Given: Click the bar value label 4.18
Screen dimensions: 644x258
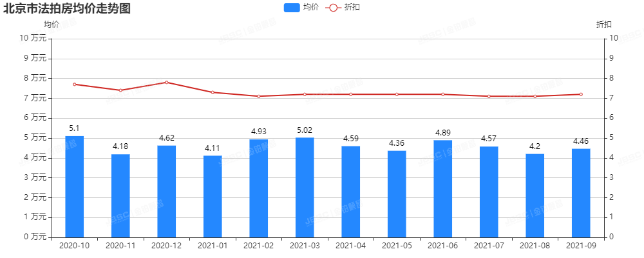Looking at the screenshot, I should pyautogui.click(x=120, y=146).
